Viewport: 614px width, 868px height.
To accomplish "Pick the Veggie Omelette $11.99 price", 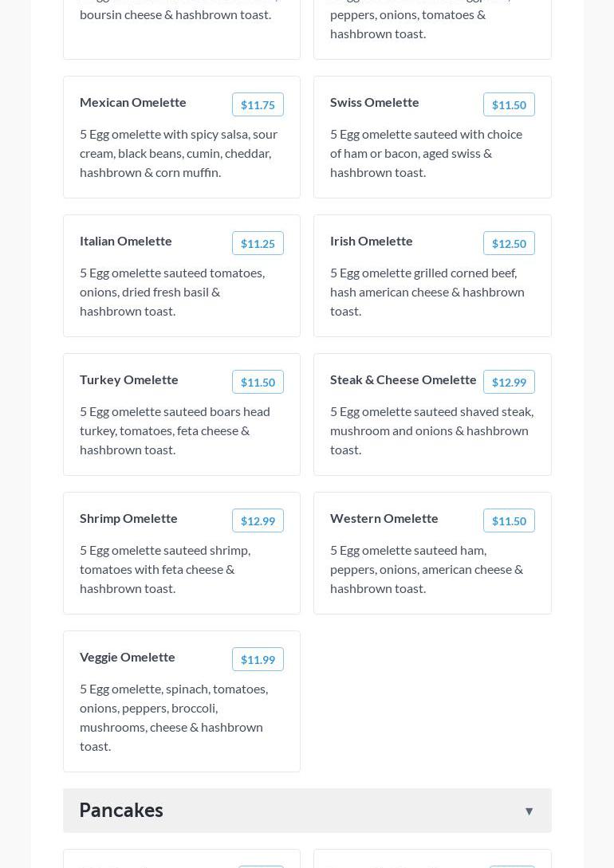I will pyautogui.click(x=258, y=660).
